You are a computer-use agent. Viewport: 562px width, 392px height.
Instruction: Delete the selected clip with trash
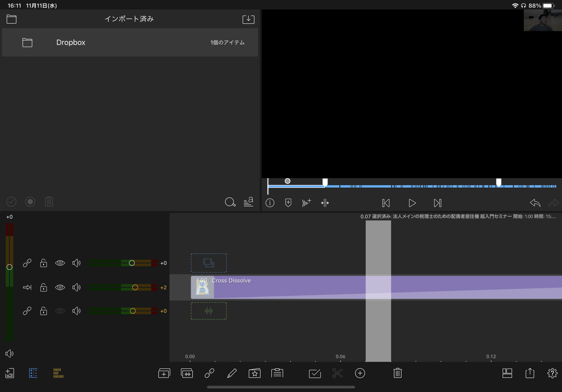pos(398,374)
